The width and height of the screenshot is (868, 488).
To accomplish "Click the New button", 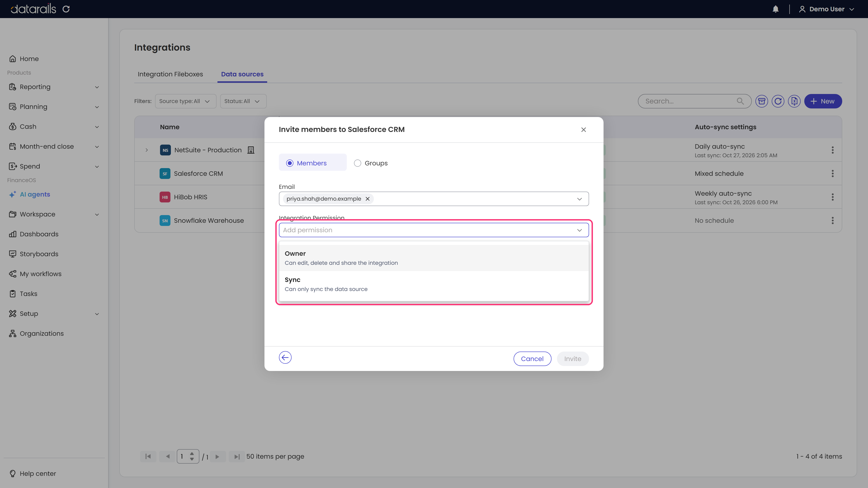I will coord(823,101).
